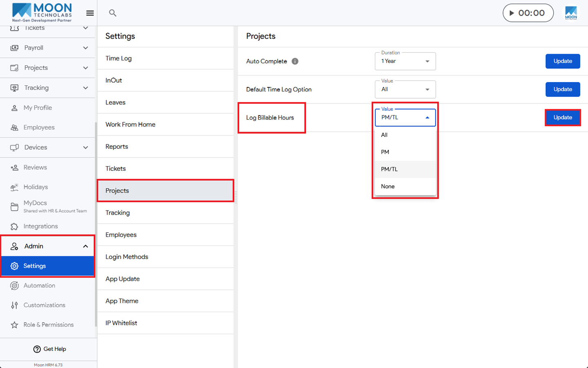Open Work From Home settings

click(165, 125)
